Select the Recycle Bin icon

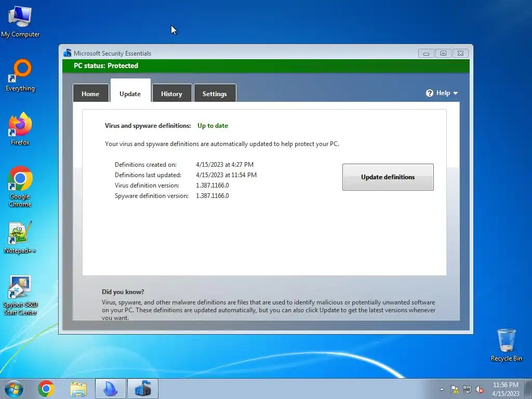(506, 345)
